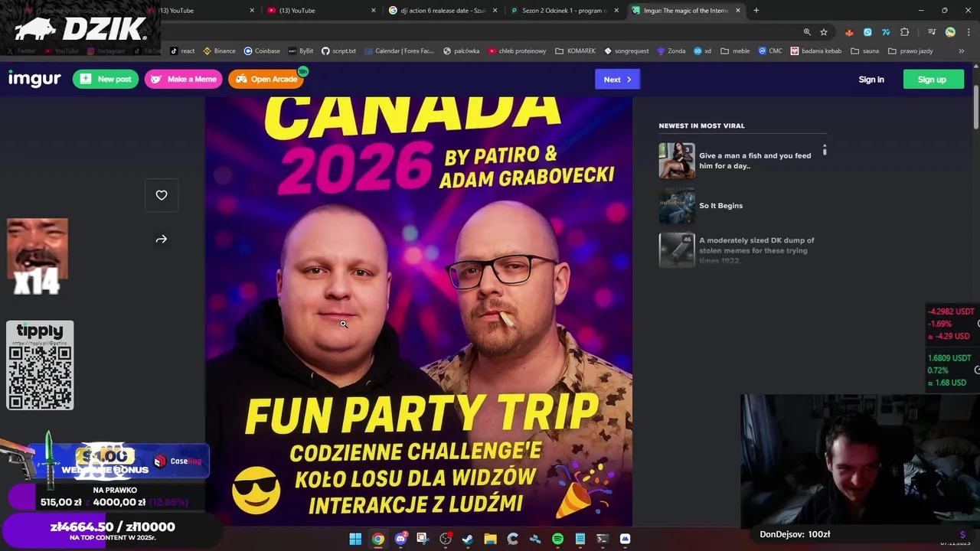Click the right arrow share icon
This screenshot has width=980, height=551.
(x=162, y=240)
